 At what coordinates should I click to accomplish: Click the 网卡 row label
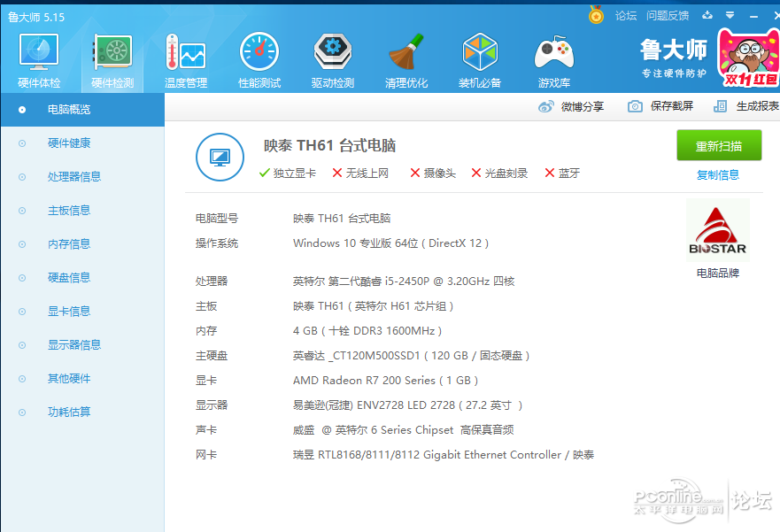[x=206, y=455]
